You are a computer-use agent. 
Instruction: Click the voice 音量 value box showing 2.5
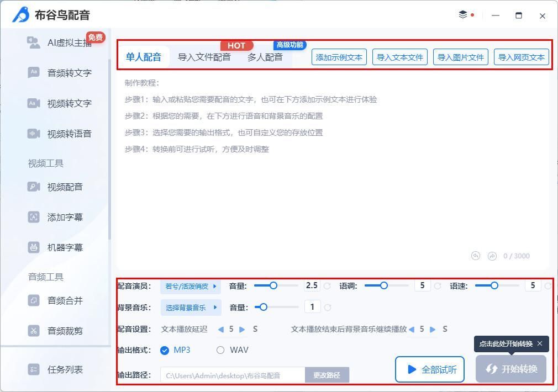[x=312, y=285]
